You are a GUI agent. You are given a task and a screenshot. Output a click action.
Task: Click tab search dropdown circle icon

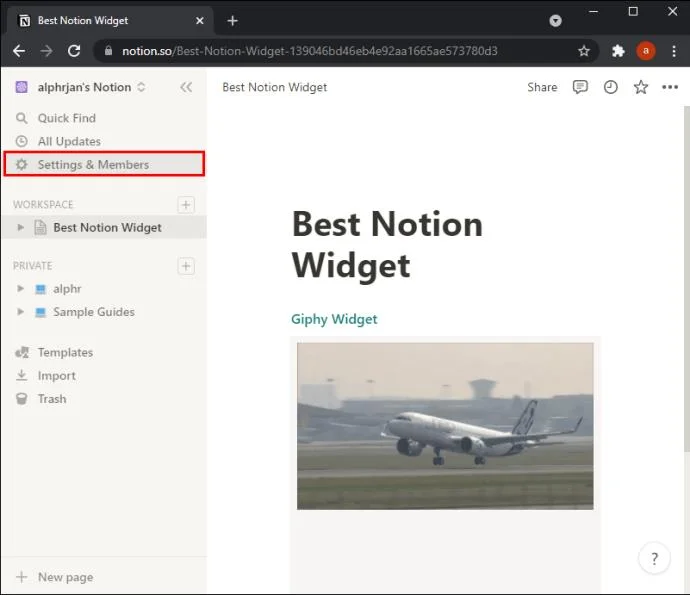coord(555,21)
